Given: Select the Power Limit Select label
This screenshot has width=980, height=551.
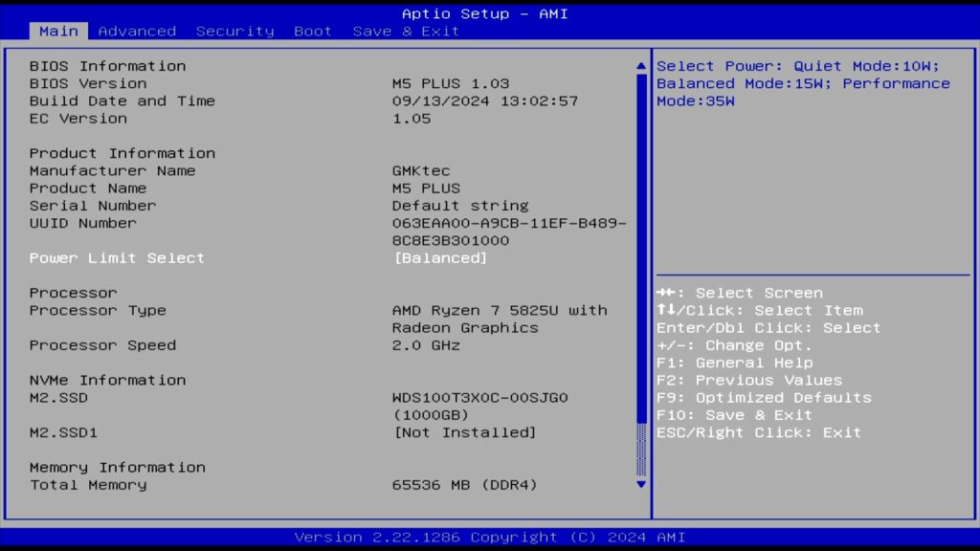Looking at the screenshot, I should (x=117, y=258).
